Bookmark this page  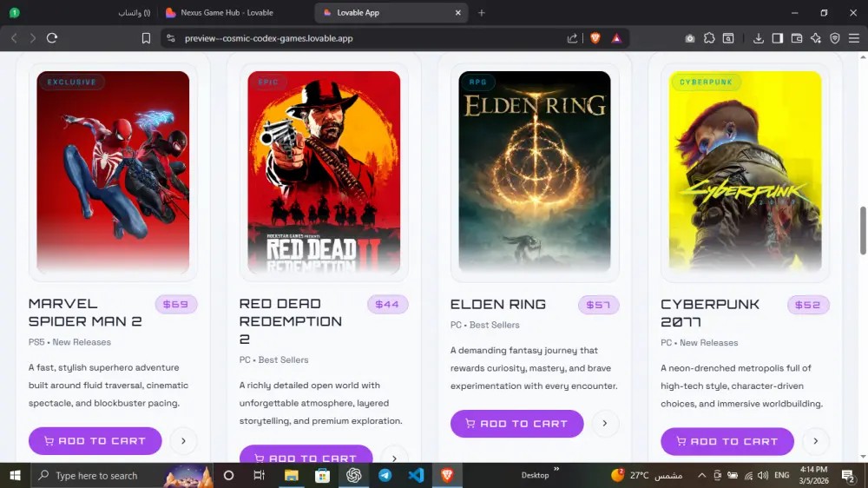point(146,38)
